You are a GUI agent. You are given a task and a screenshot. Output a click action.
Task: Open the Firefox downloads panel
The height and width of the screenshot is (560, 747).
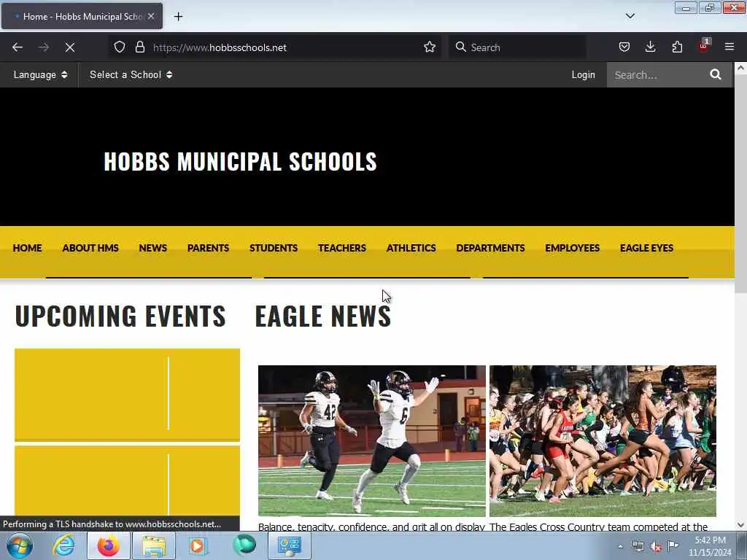[650, 47]
